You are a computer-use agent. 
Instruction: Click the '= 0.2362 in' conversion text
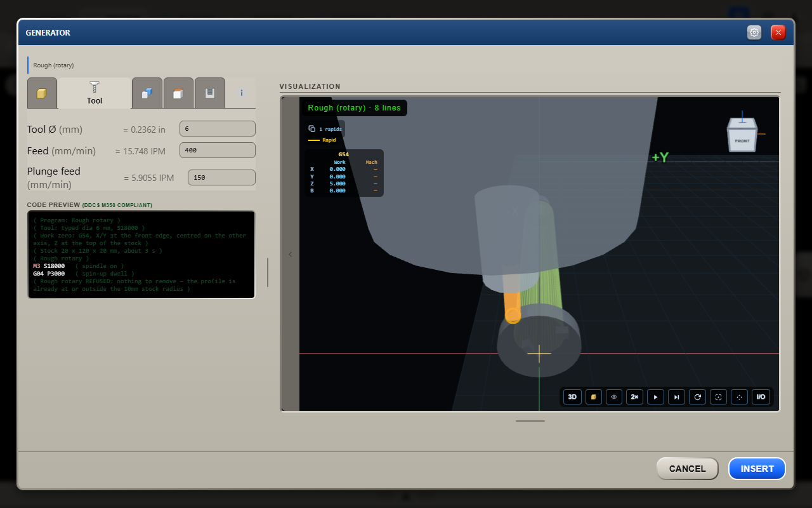(144, 130)
